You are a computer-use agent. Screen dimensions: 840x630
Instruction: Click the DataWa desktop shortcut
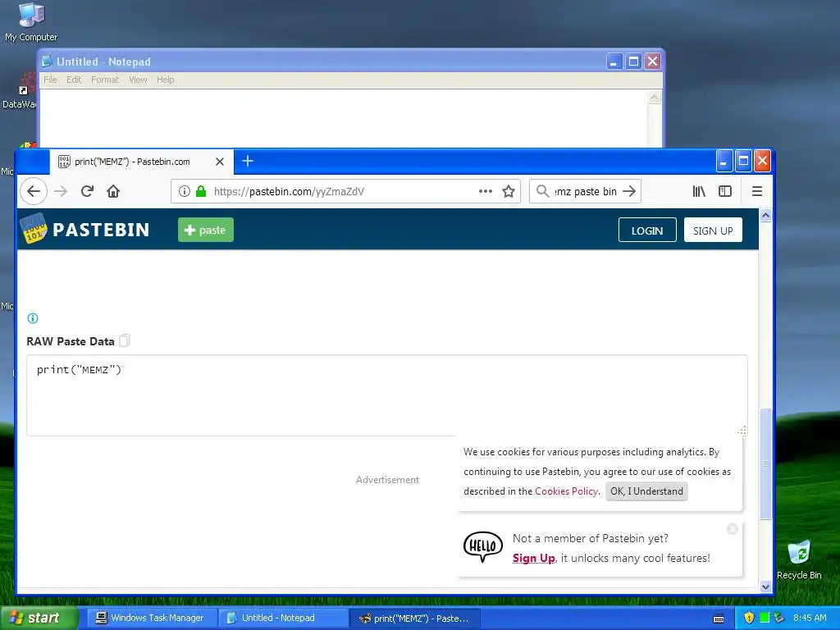click(20, 92)
